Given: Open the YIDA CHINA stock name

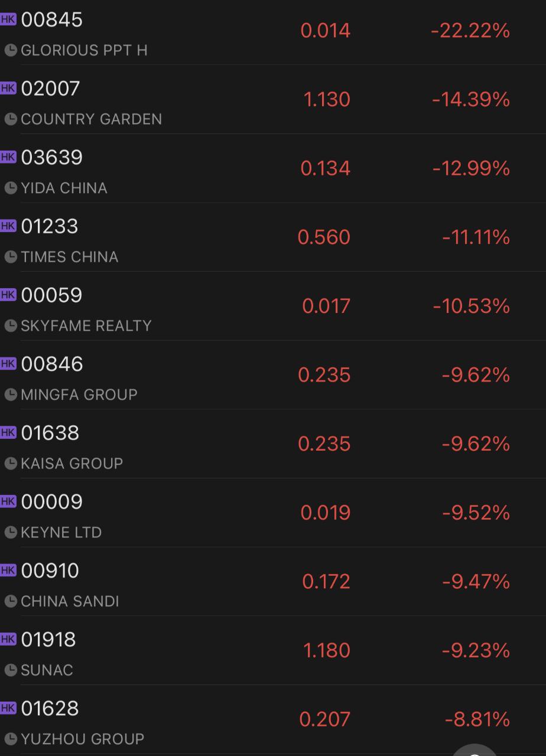Looking at the screenshot, I should (64, 188).
